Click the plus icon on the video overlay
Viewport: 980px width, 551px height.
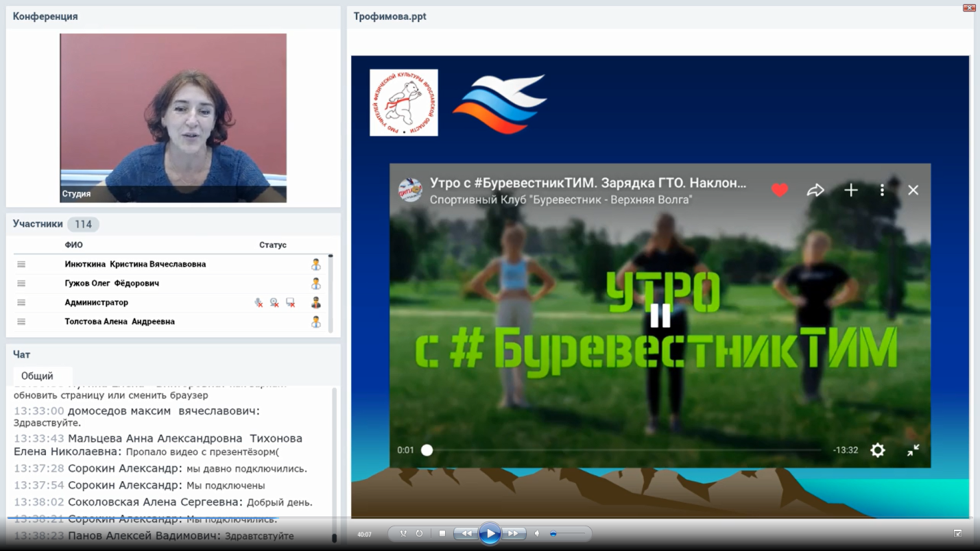pyautogui.click(x=851, y=190)
